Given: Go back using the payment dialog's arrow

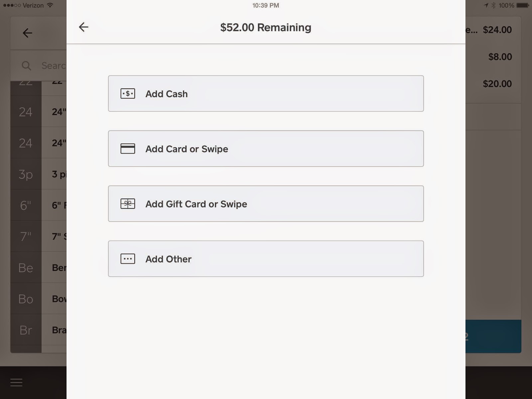Looking at the screenshot, I should [83, 27].
